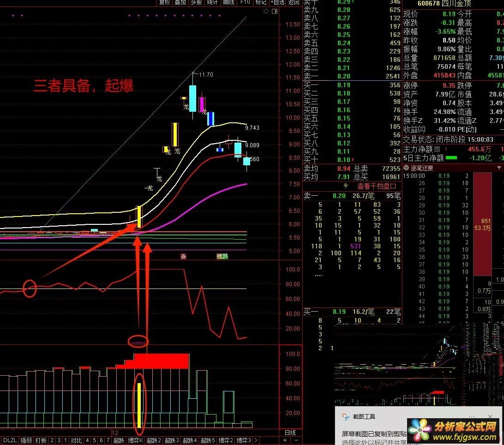Viewport: 504px width, 445px height.
Task: Toggle the side panel layout icon
Action: (275, 11)
